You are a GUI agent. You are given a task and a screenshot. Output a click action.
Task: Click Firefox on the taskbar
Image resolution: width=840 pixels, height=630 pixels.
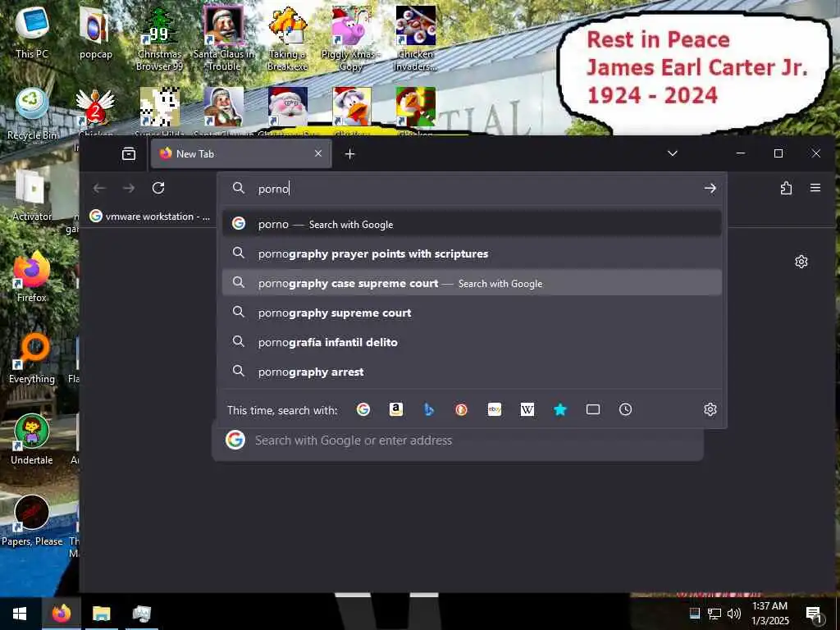click(61, 613)
